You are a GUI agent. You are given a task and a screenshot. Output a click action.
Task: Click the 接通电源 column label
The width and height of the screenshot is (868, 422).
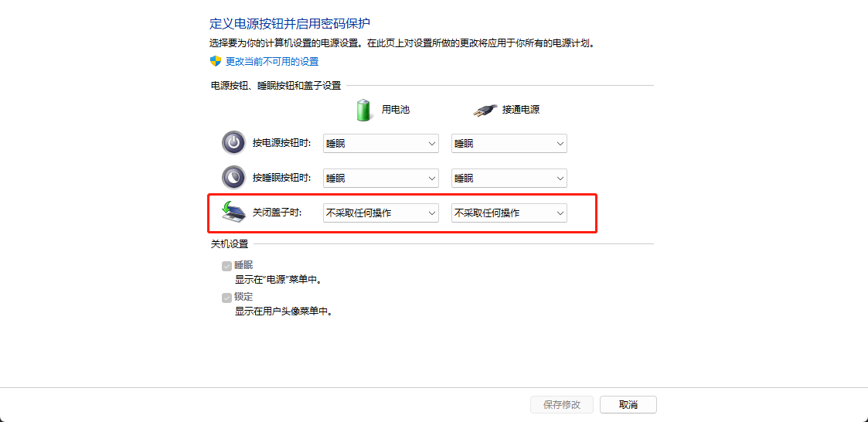tap(521, 110)
